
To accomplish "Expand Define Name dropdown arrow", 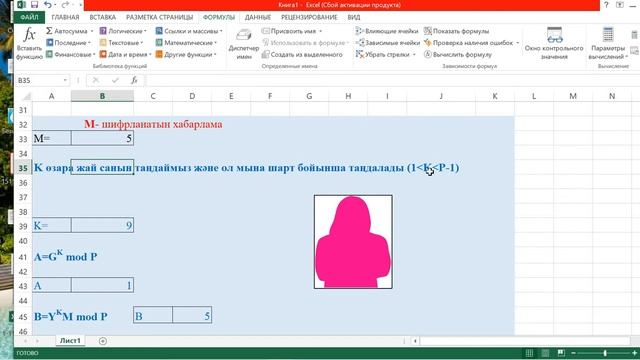I will 320,31.
